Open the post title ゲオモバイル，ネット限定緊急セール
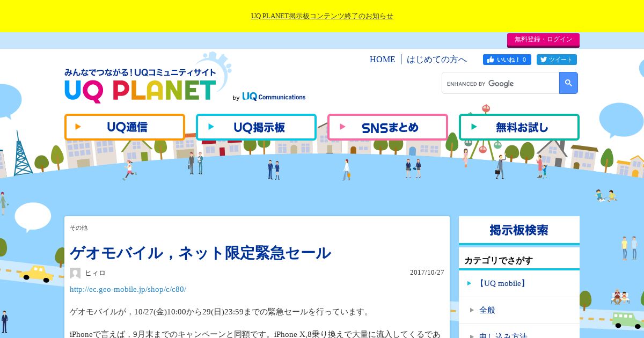The image size is (644, 338). [x=200, y=253]
